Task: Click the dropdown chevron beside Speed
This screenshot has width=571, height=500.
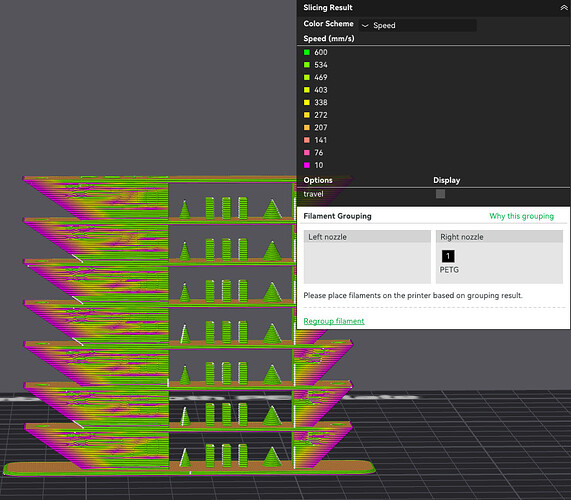Action: pyautogui.click(x=365, y=25)
